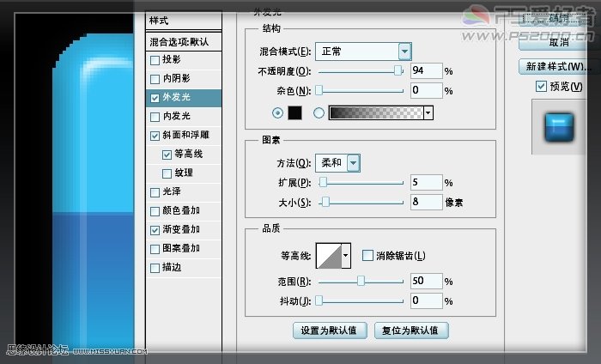The image size is (601, 364).
Task: Enable the 图案叠加 checkbox
Action: [155, 249]
